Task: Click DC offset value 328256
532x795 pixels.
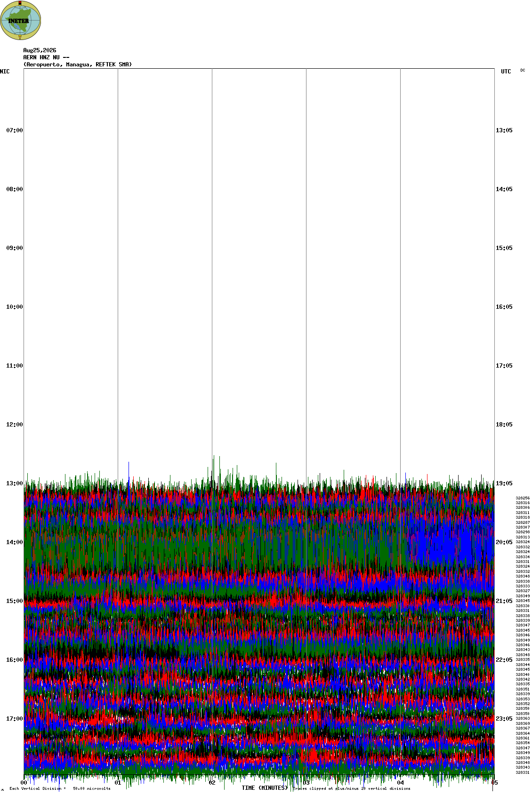Action: [523, 498]
